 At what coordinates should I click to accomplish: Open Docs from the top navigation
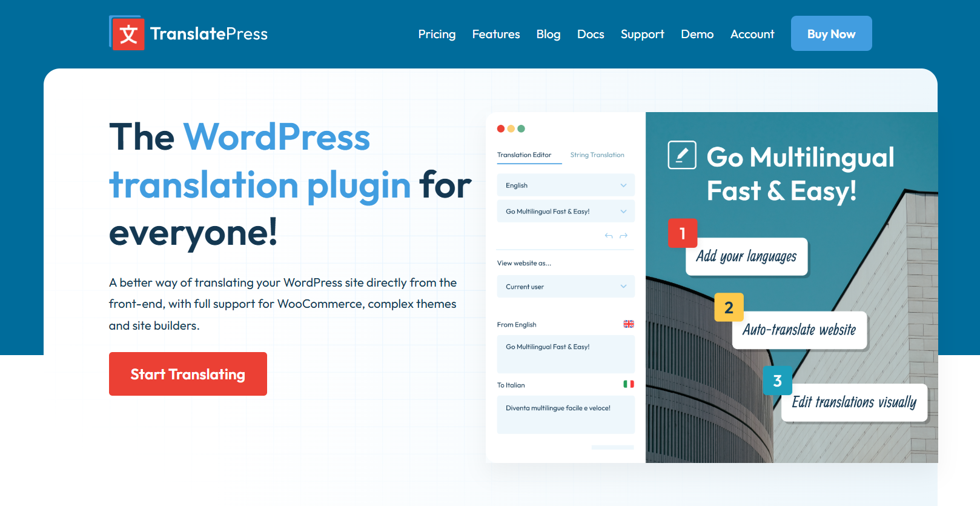(591, 34)
